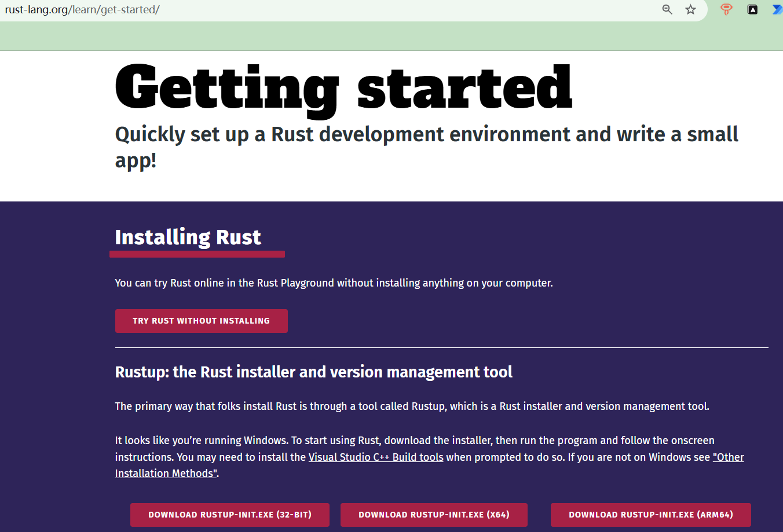The height and width of the screenshot is (532, 783).
Task: Click the Installing Rust section heading
Action: [188, 237]
